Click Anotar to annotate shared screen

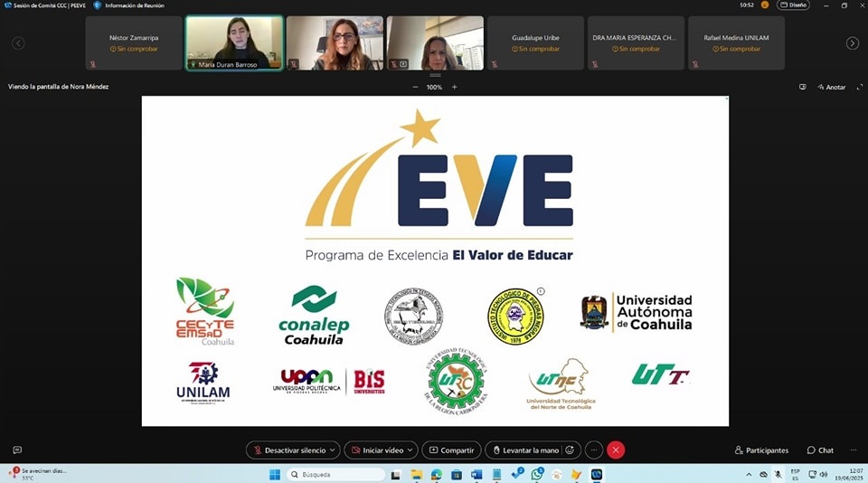click(x=832, y=87)
